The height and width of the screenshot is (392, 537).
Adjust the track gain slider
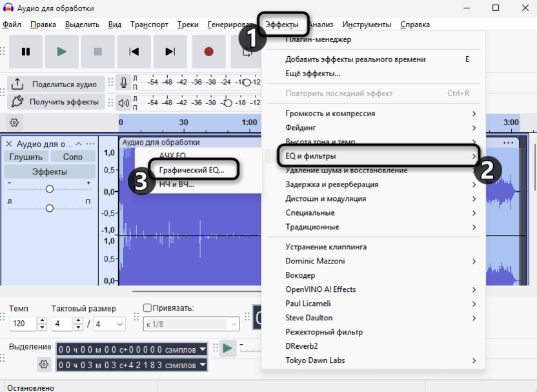point(50,189)
